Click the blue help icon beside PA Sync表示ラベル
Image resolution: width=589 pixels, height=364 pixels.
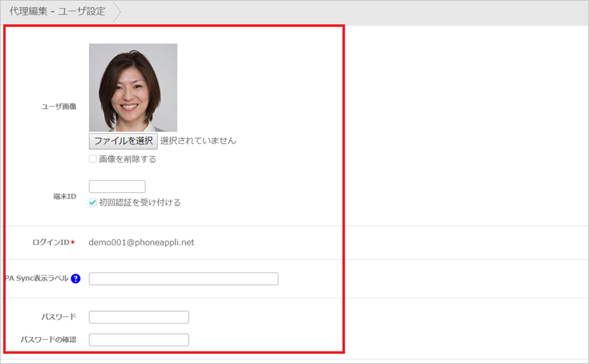coord(76,279)
